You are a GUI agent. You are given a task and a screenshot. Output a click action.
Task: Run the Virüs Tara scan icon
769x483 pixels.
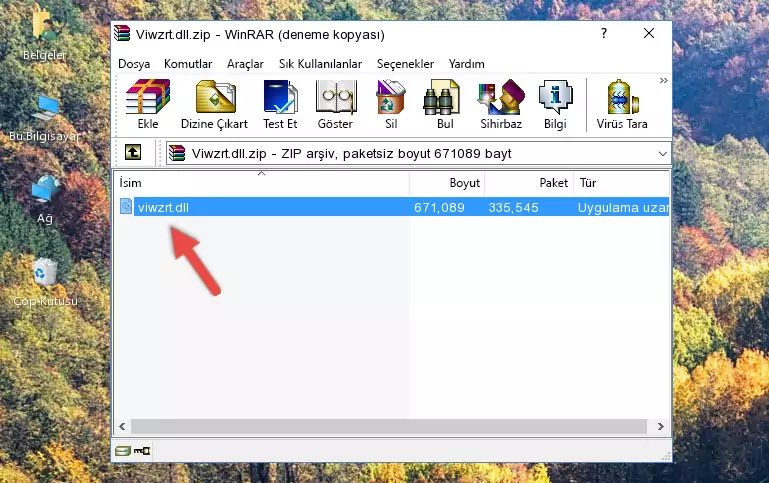point(622,97)
